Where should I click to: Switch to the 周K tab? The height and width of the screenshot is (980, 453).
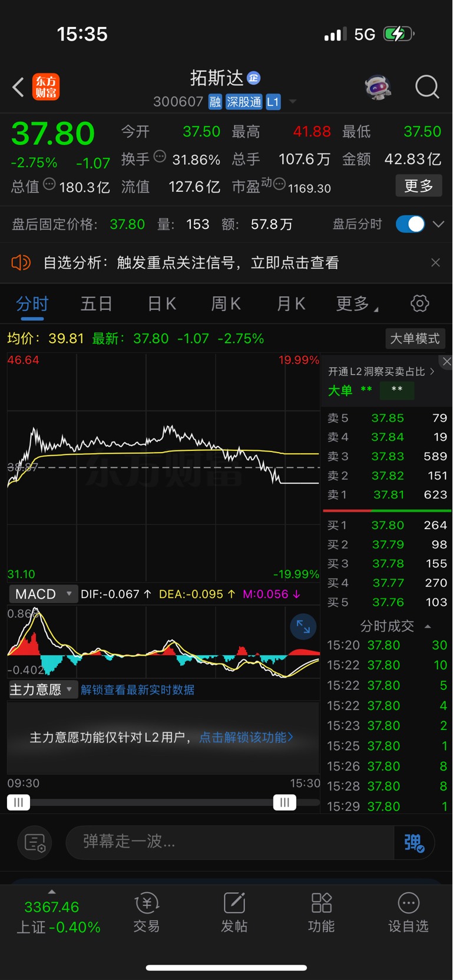coord(226,304)
